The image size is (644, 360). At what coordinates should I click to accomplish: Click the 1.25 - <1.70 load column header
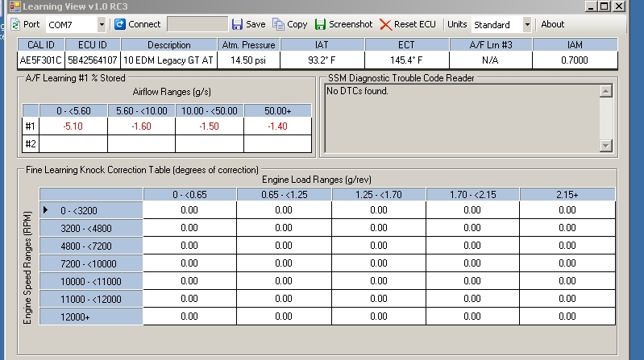pos(379,195)
